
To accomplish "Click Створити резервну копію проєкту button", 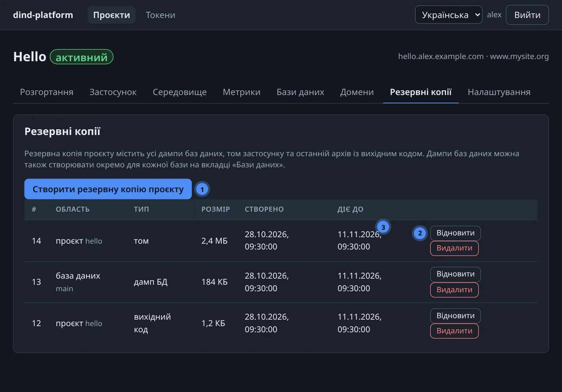I will pos(108,189).
